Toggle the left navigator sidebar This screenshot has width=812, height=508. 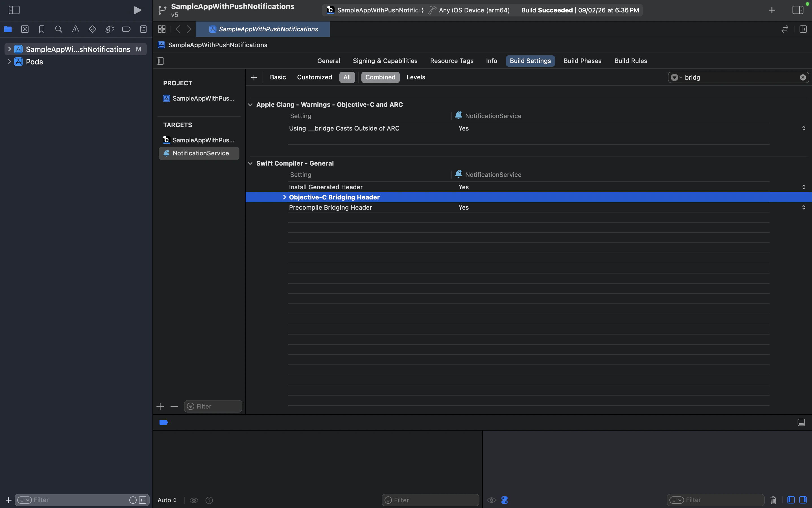pos(14,10)
